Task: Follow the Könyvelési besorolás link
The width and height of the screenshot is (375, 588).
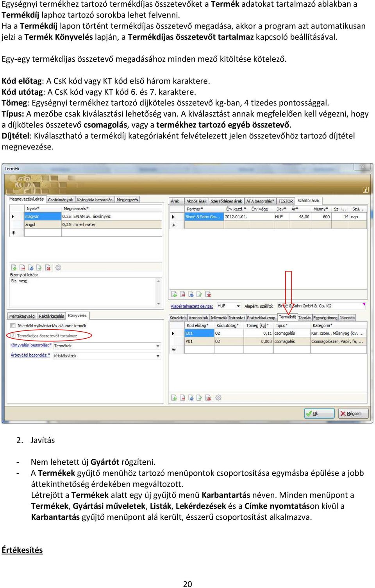Action: coord(31,345)
